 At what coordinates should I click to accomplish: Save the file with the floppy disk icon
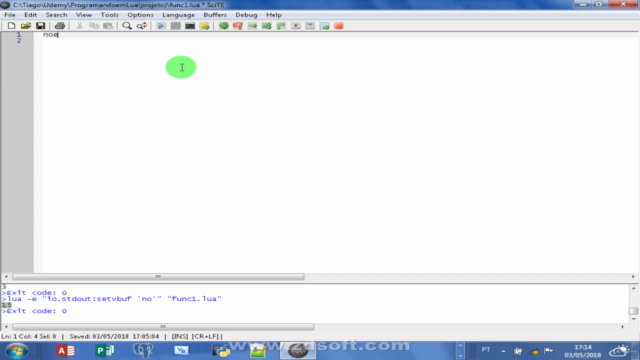pyautogui.click(x=40, y=26)
